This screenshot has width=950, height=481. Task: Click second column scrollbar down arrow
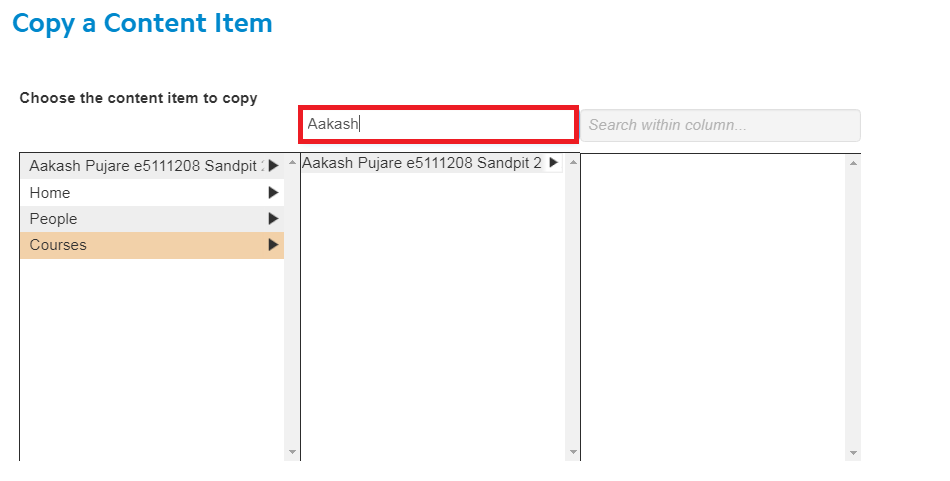[573, 452]
